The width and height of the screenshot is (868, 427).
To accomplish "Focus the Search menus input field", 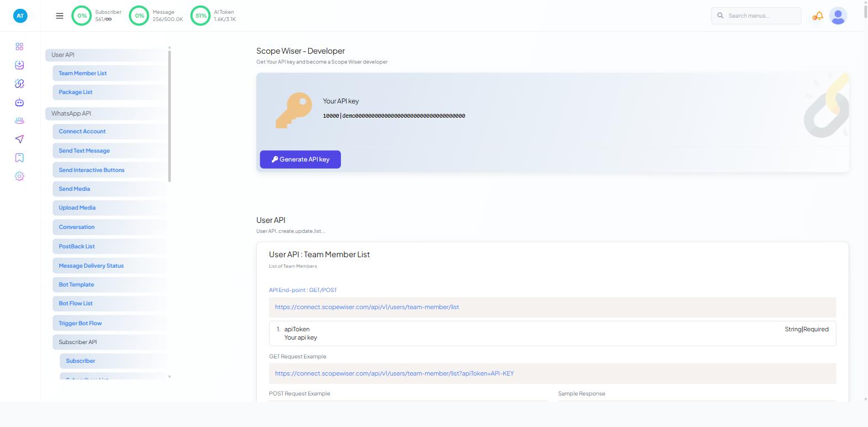I will 756,15.
